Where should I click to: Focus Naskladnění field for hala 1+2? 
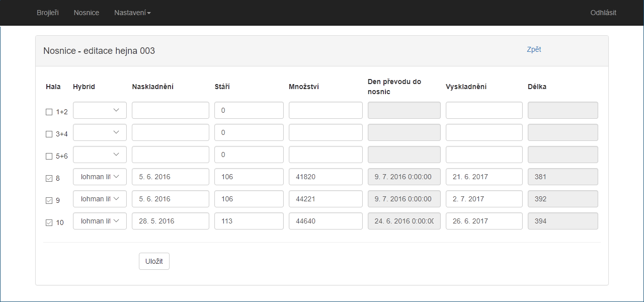click(171, 110)
